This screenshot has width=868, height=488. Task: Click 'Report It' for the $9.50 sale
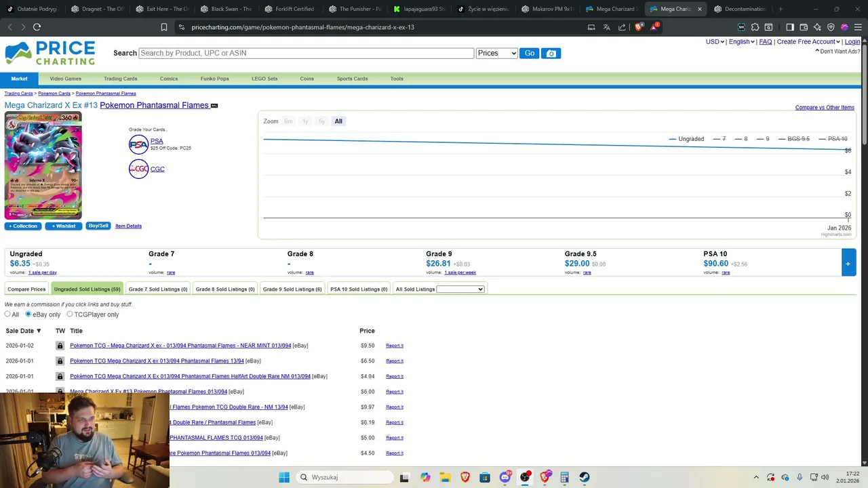(395, 346)
